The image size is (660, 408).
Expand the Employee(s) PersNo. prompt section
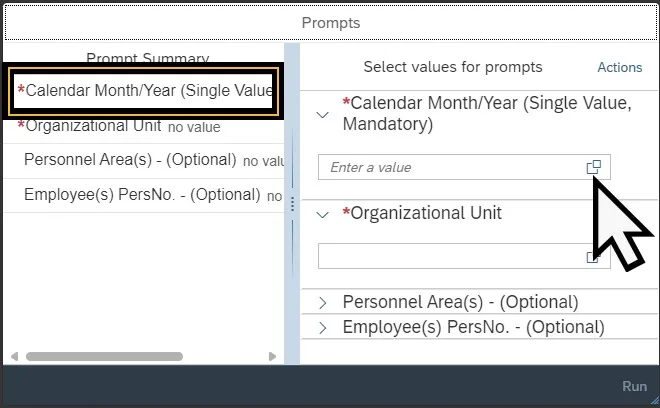point(322,327)
